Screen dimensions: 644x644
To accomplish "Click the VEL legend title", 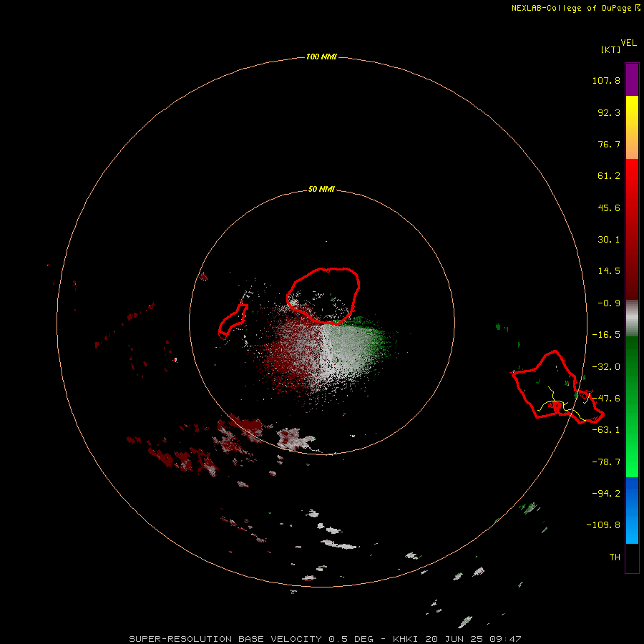I will click(629, 43).
